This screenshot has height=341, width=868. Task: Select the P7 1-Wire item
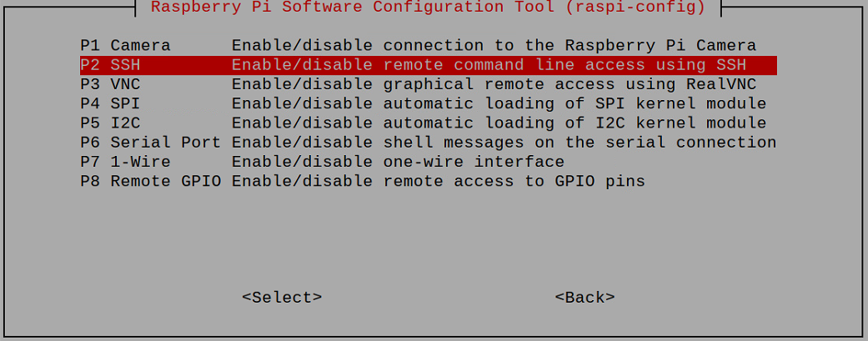tap(429, 162)
